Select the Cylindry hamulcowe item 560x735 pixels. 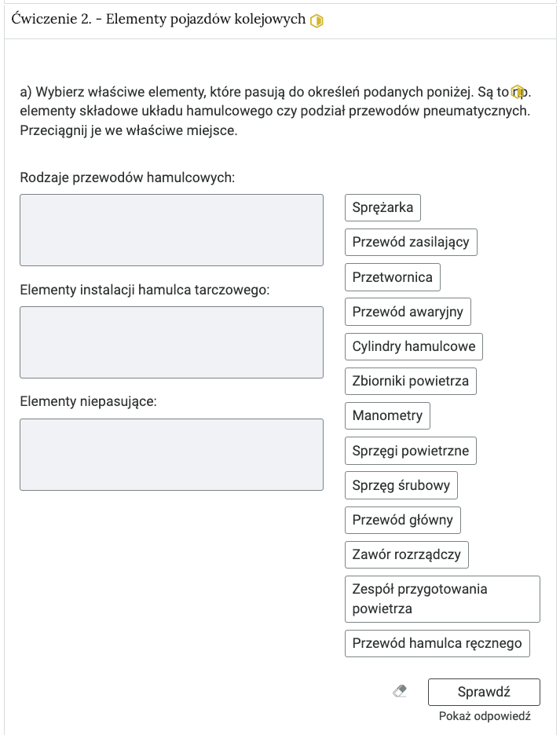(x=414, y=346)
